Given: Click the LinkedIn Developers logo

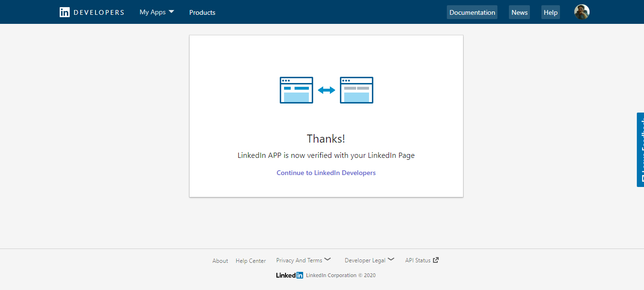Looking at the screenshot, I should point(92,12).
